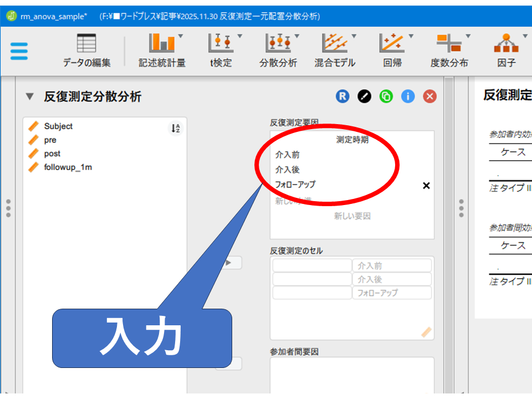
Task: Duplicate analysis with green copy icon
Action: pos(386,96)
